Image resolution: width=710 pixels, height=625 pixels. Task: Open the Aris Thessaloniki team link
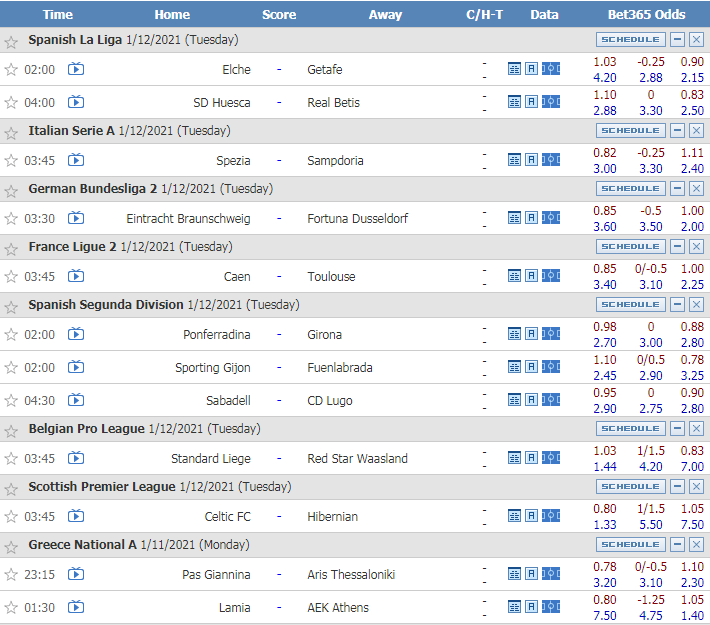[x=351, y=575]
